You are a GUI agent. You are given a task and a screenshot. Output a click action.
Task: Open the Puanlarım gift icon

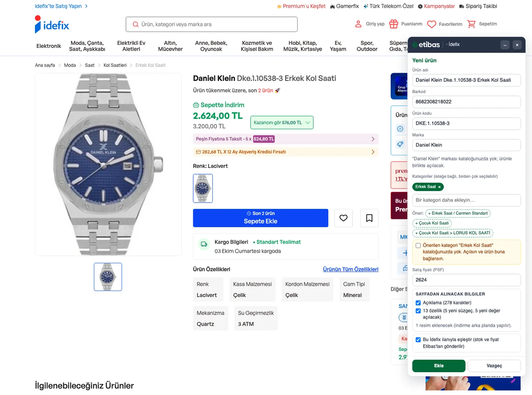(x=394, y=24)
